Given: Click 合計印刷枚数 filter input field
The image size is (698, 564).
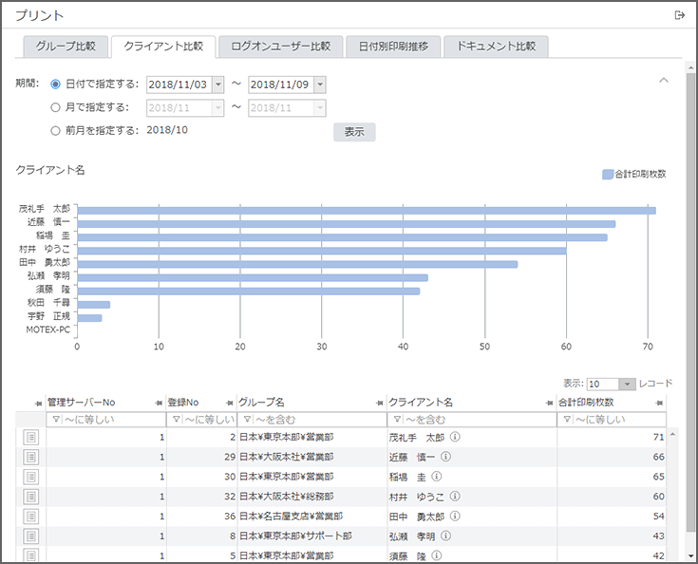Looking at the screenshot, I should pyautogui.click(x=612, y=419).
